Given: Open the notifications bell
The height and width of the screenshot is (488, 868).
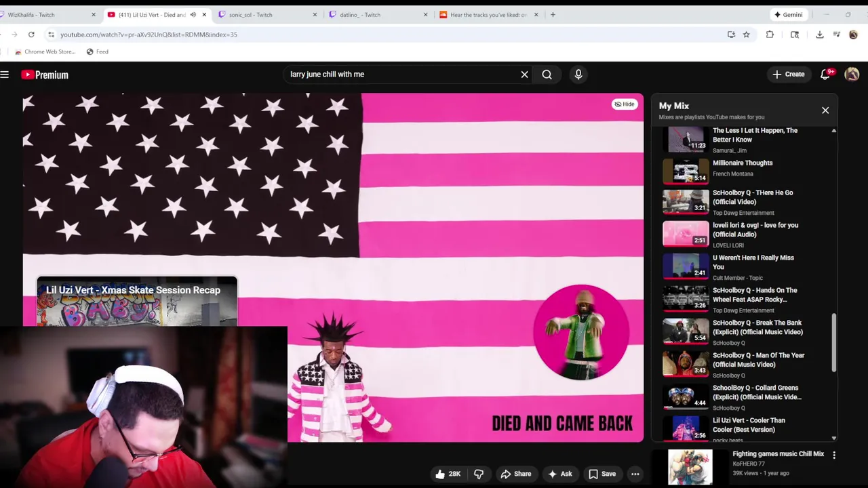Looking at the screenshot, I should pos(825,75).
